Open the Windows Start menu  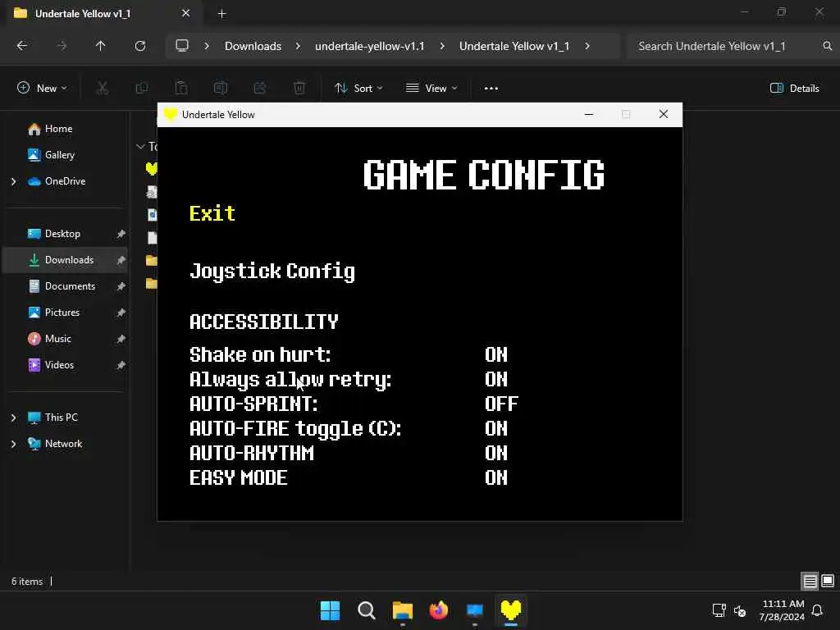330,610
